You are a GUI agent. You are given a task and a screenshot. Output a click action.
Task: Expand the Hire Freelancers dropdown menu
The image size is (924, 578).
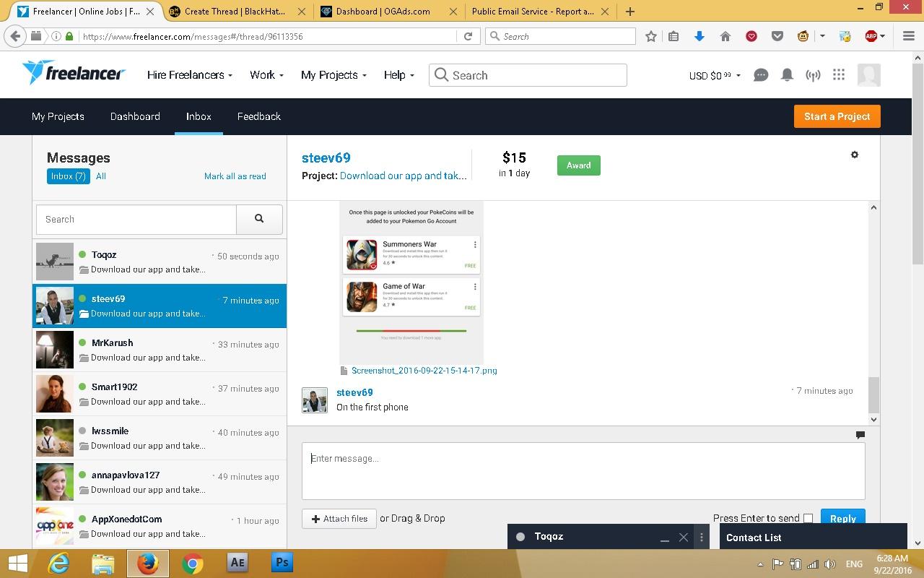pyautogui.click(x=189, y=75)
